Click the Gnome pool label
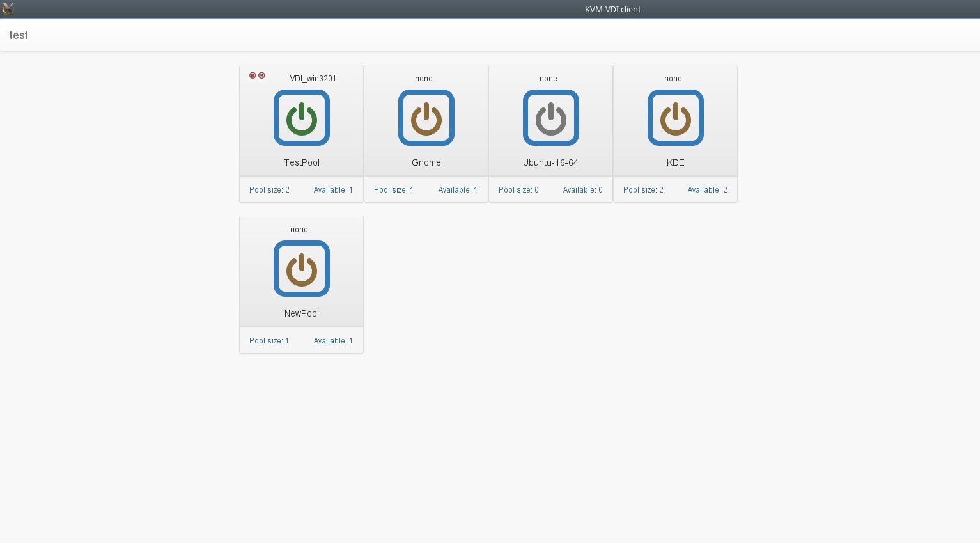The width and height of the screenshot is (980, 543). coord(426,162)
